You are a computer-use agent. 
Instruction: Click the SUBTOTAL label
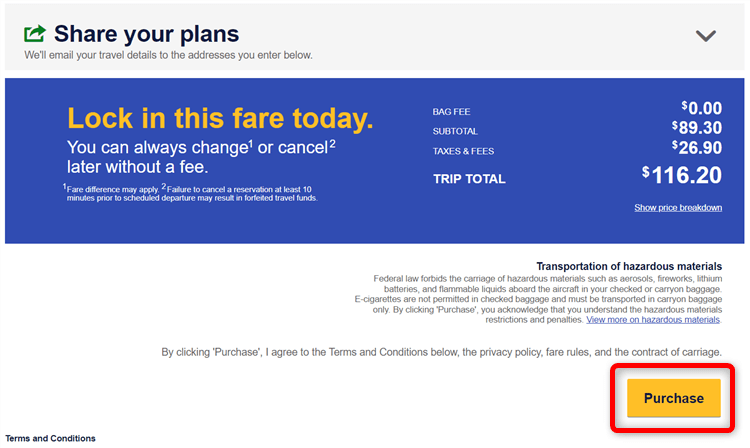coord(455,131)
